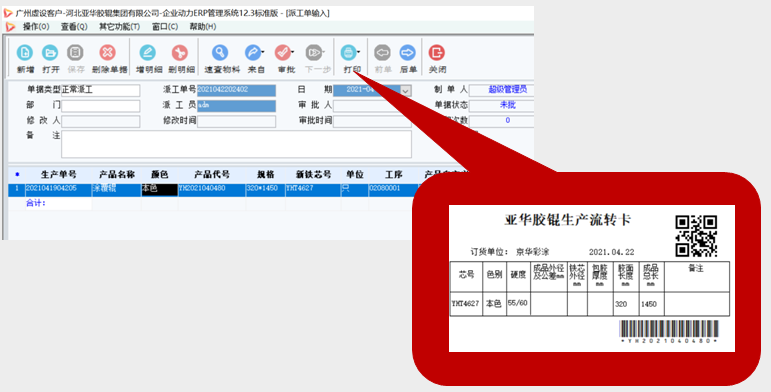Viewport: 771px width, 392px height.
Task: Click cell 2021041904205 in row 1
Action: 59,190
